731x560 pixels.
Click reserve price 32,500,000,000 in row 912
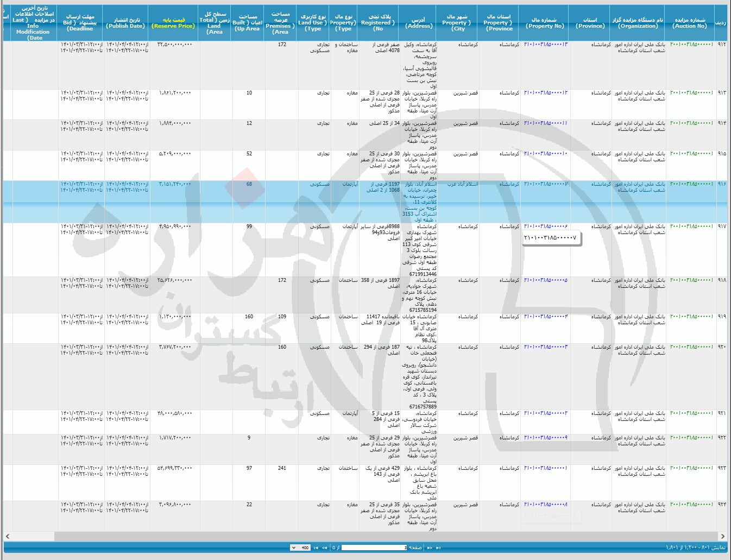point(174,45)
